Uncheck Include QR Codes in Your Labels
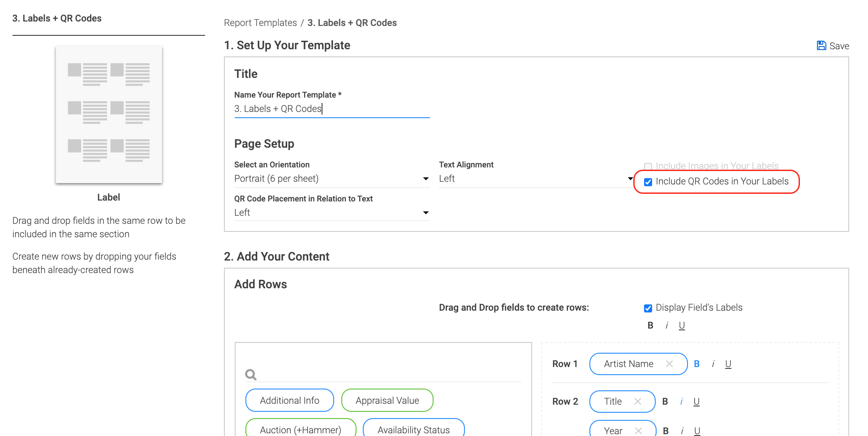 [x=648, y=182]
